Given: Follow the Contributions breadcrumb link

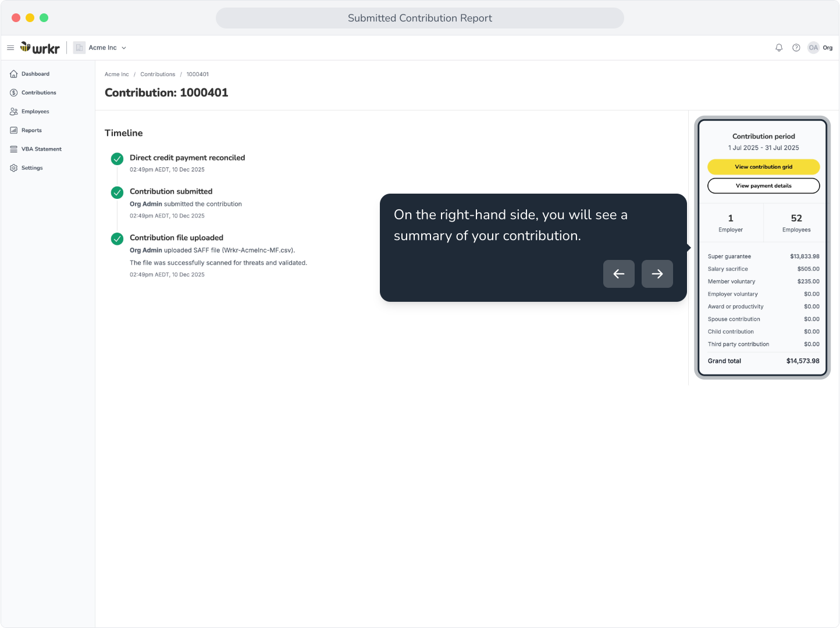Looking at the screenshot, I should click(158, 74).
